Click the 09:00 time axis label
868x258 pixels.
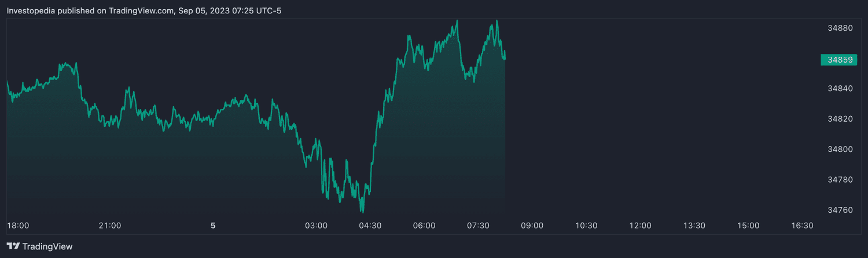(x=532, y=225)
